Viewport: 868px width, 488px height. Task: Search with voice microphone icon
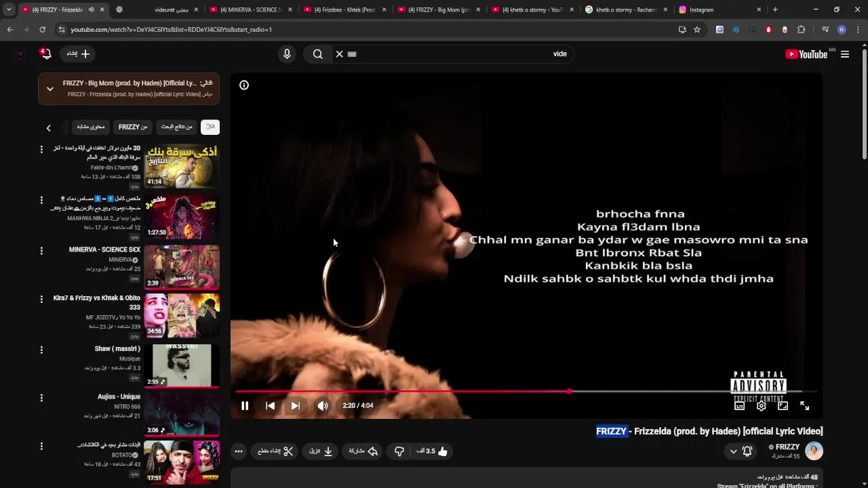[x=287, y=54]
